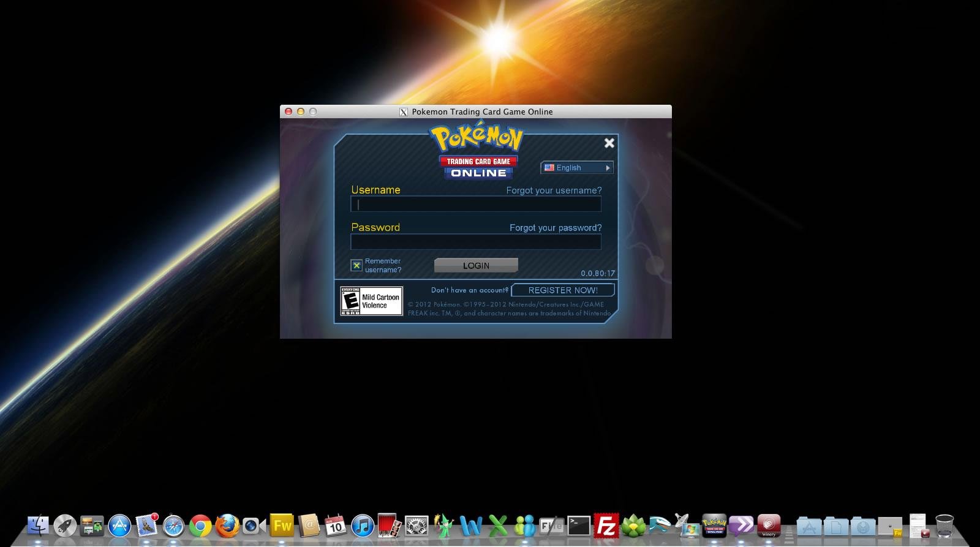Open Finder from the Dock
Viewport: 980px width, 547px height.
click(x=38, y=526)
